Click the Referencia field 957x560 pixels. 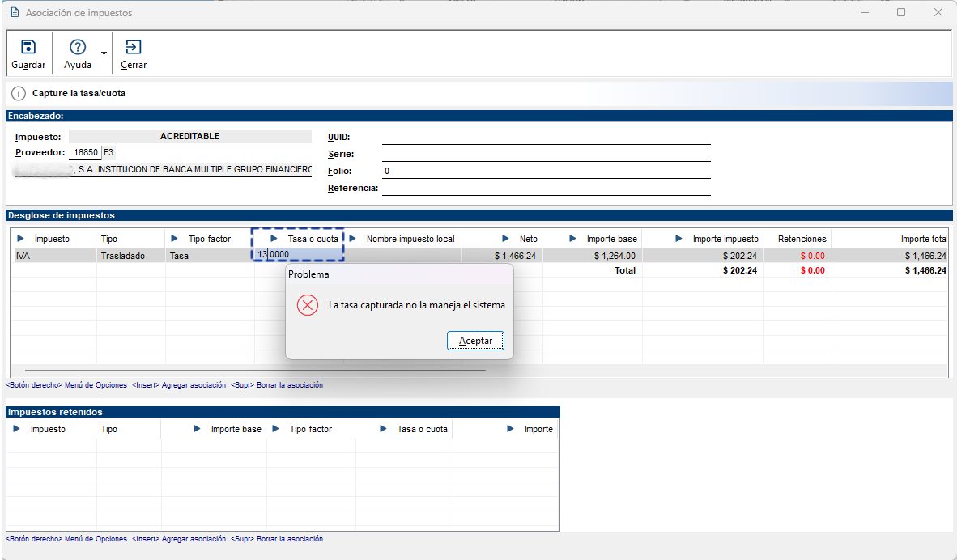546,188
